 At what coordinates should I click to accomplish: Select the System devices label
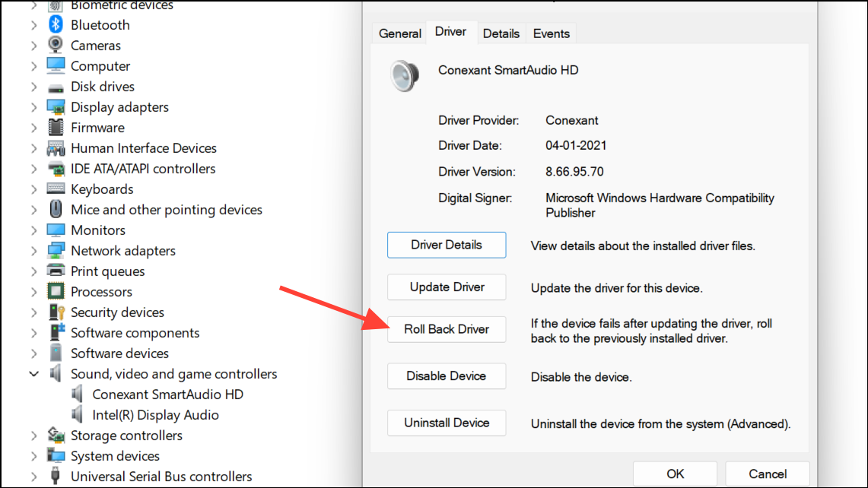tap(115, 456)
